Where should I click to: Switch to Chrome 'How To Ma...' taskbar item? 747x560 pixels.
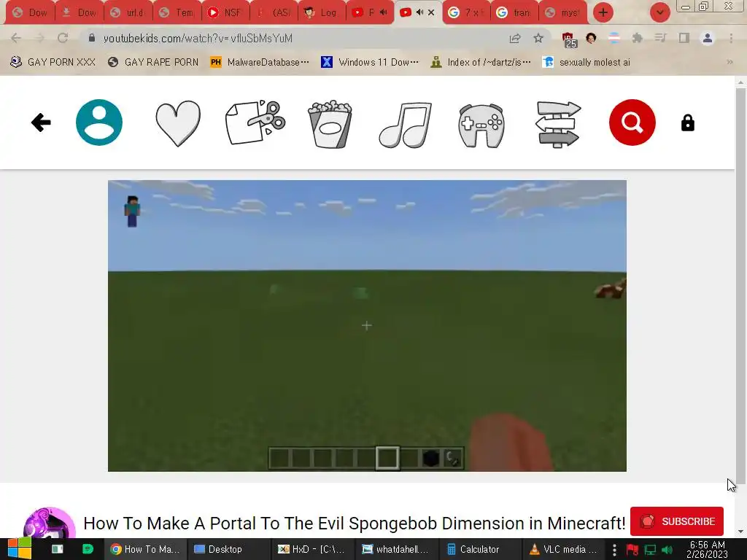(144, 549)
